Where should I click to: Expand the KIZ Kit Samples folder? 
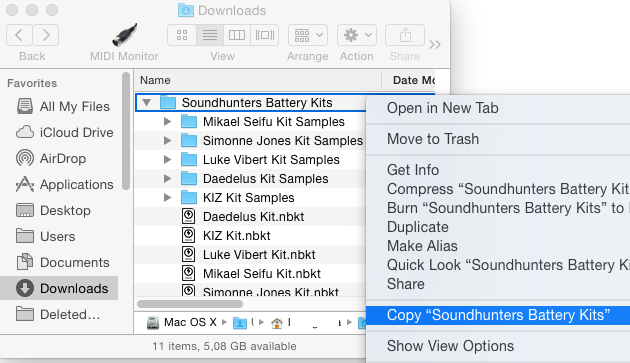click(168, 197)
